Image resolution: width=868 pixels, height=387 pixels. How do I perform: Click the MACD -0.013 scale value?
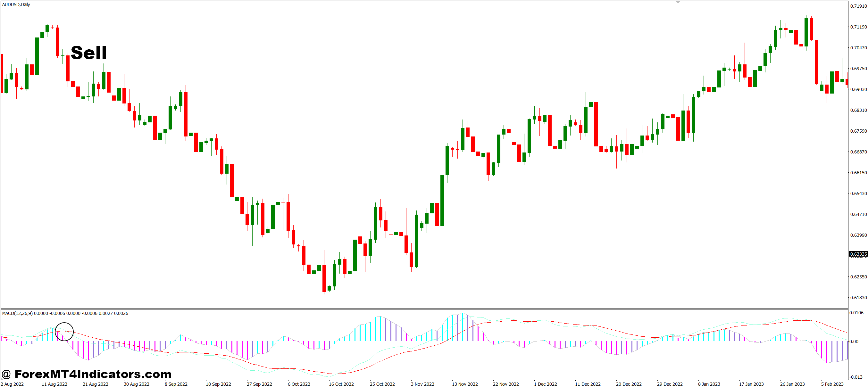856,377
